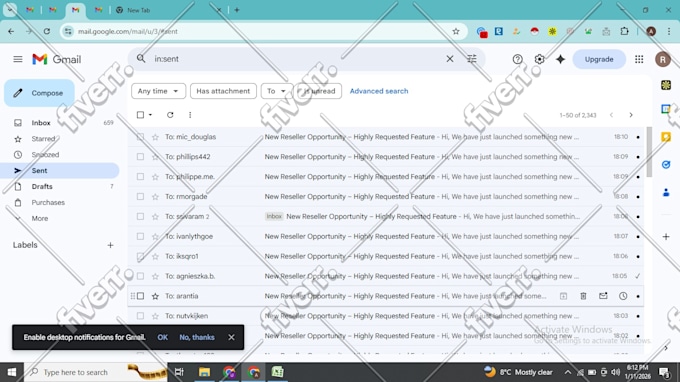Click OK to enable desktop notifications
The width and height of the screenshot is (680, 382).
(163, 337)
